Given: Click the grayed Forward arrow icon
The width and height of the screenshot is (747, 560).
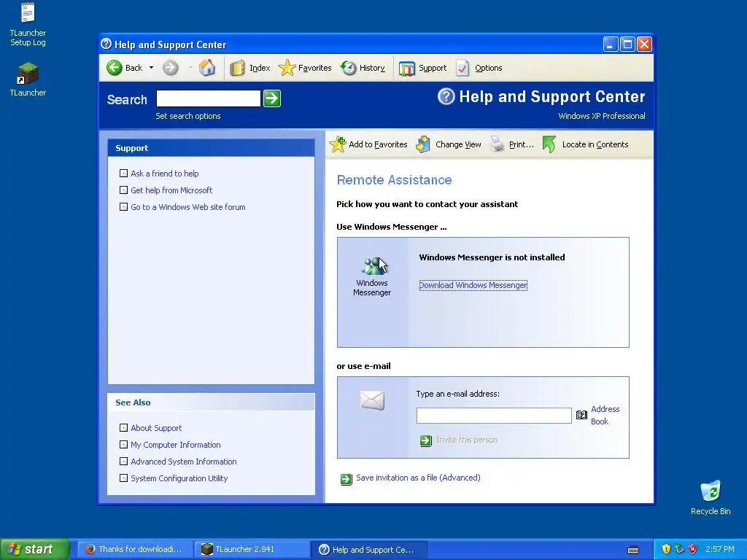Looking at the screenshot, I should [171, 68].
